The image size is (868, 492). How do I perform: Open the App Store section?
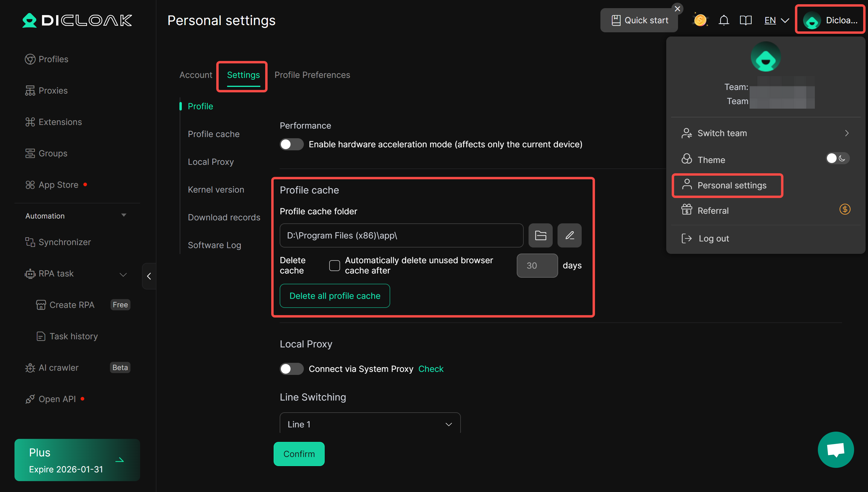coord(52,185)
